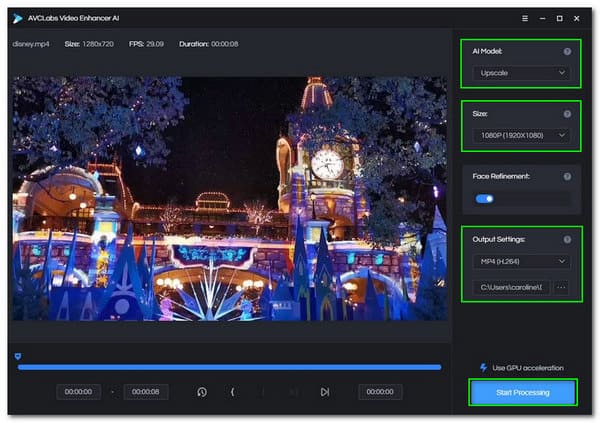
Task: Click the Output Settings label
Action: [499, 239]
